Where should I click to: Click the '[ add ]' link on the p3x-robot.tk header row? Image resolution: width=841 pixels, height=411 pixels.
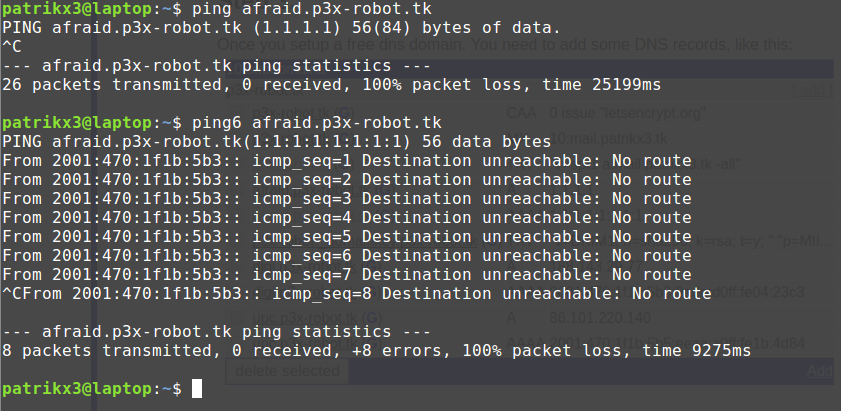tap(812, 90)
